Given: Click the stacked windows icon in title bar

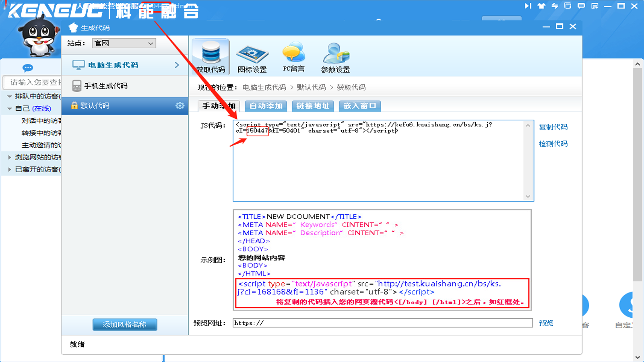Looking at the screenshot, I should tap(568, 6).
